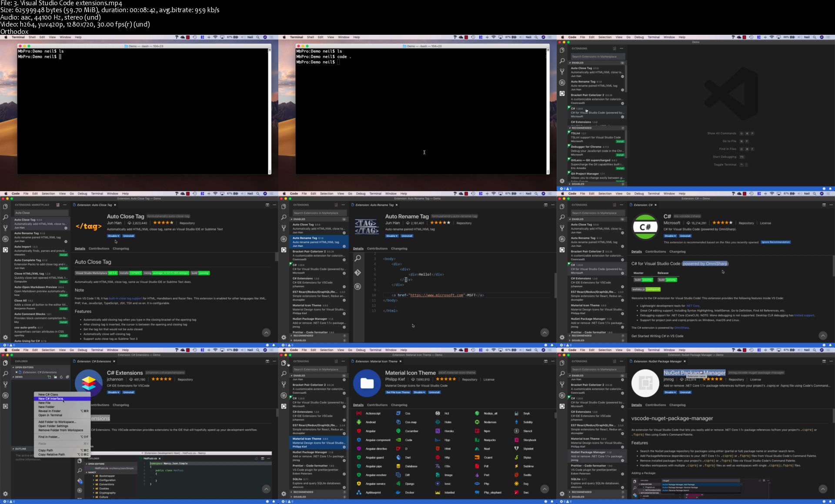This screenshot has height=504, width=835.
Task: Click scroll-to-top arrow in the Material Icon Theme window
Action: 544,489
